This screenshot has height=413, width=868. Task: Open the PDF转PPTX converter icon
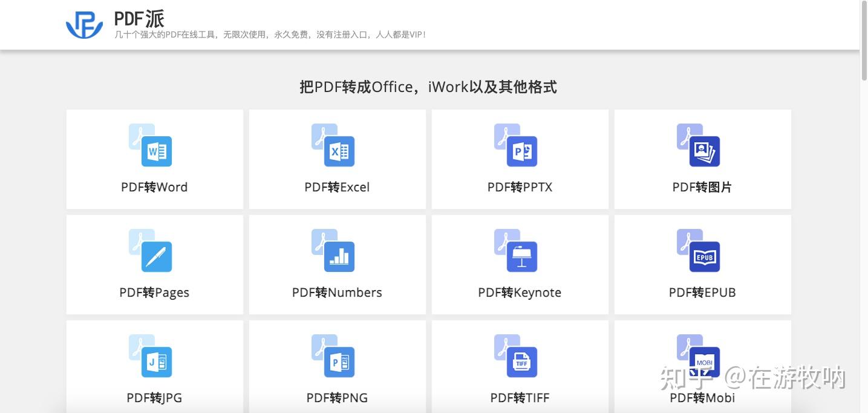tap(515, 145)
